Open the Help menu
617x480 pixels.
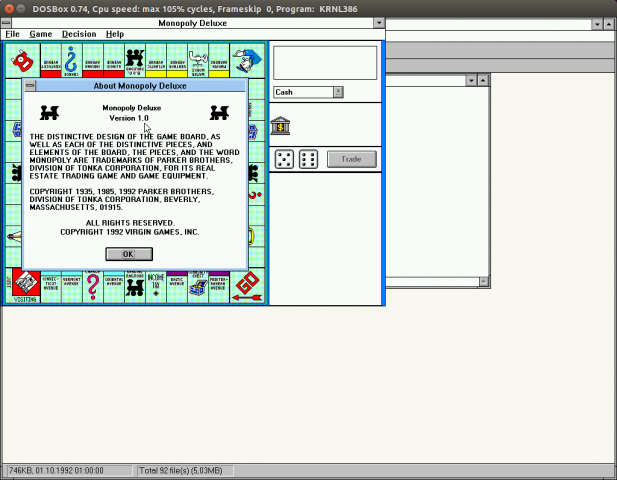click(115, 34)
